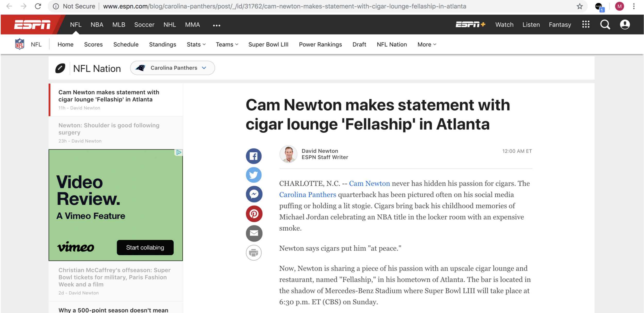
Task: Click the ESPN+ logo
Action: 470,24
